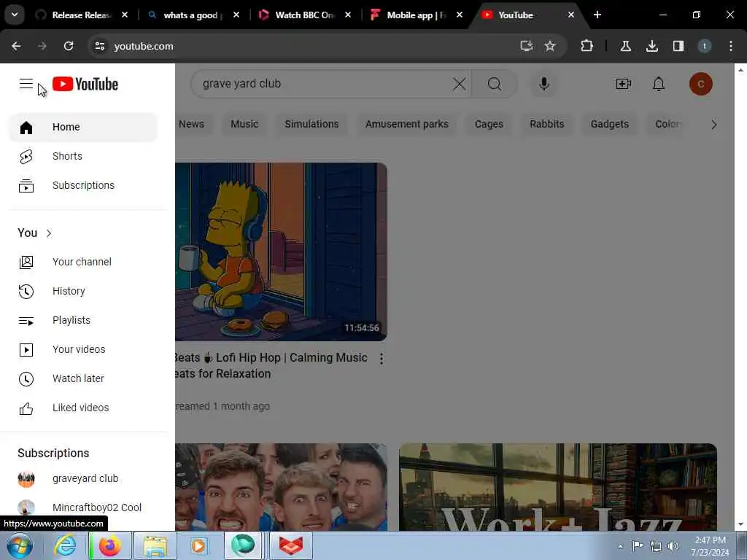View site information icon in the address bar
The height and width of the screenshot is (560, 747).
coord(99,46)
